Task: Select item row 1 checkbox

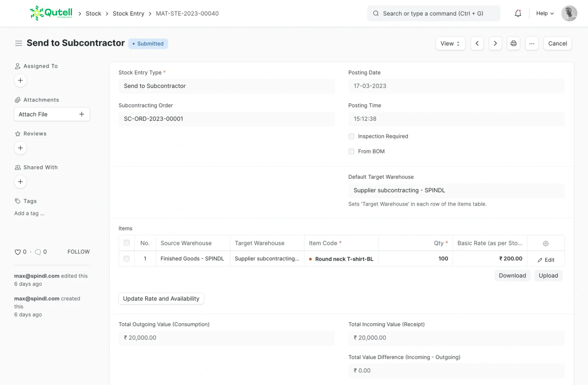Action: tap(127, 259)
